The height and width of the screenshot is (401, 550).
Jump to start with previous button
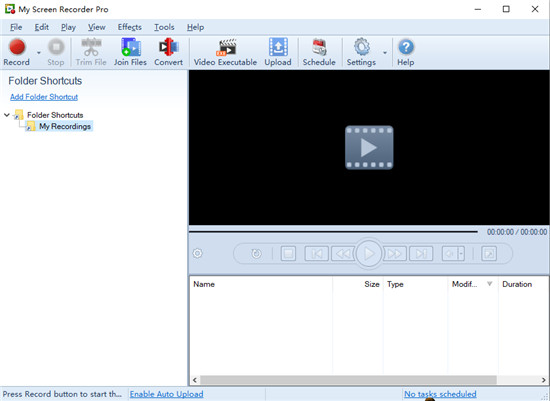pyautogui.click(x=316, y=253)
